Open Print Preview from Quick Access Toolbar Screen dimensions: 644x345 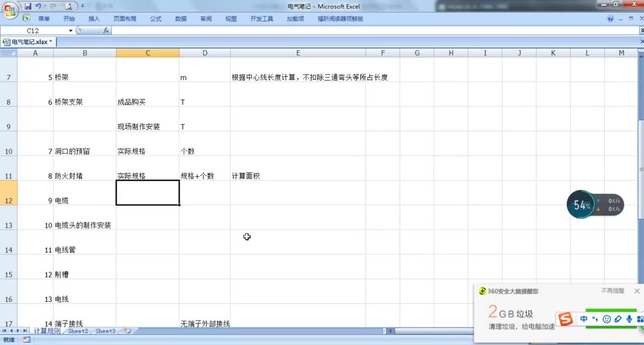tap(68, 7)
